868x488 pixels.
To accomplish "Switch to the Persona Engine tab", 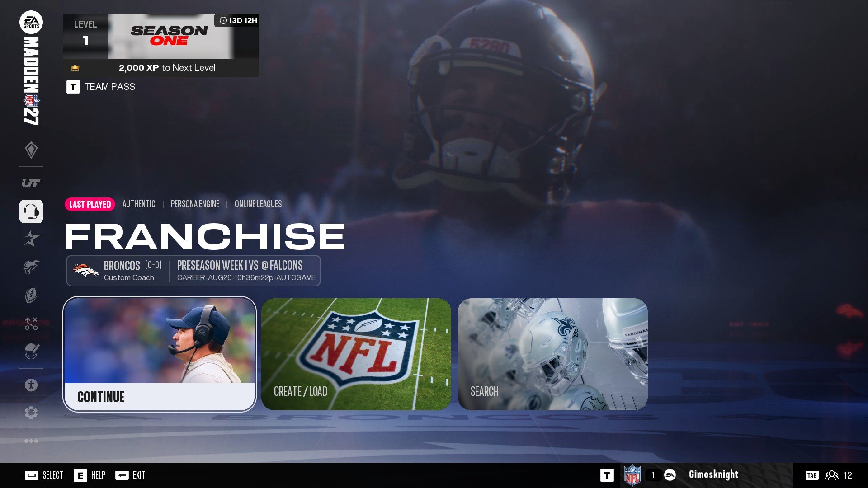I will pyautogui.click(x=195, y=204).
